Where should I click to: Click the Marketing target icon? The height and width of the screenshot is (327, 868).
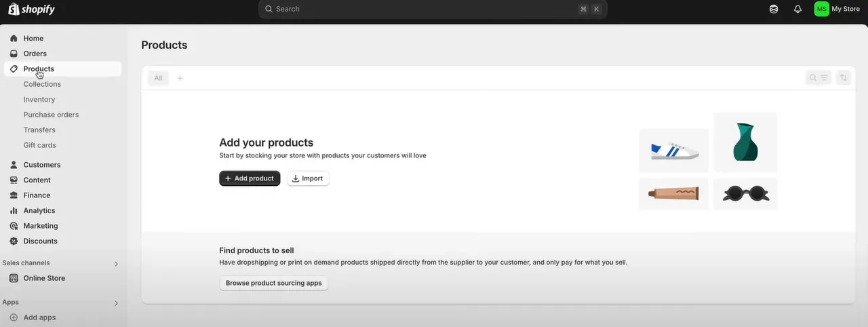point(14,226)
